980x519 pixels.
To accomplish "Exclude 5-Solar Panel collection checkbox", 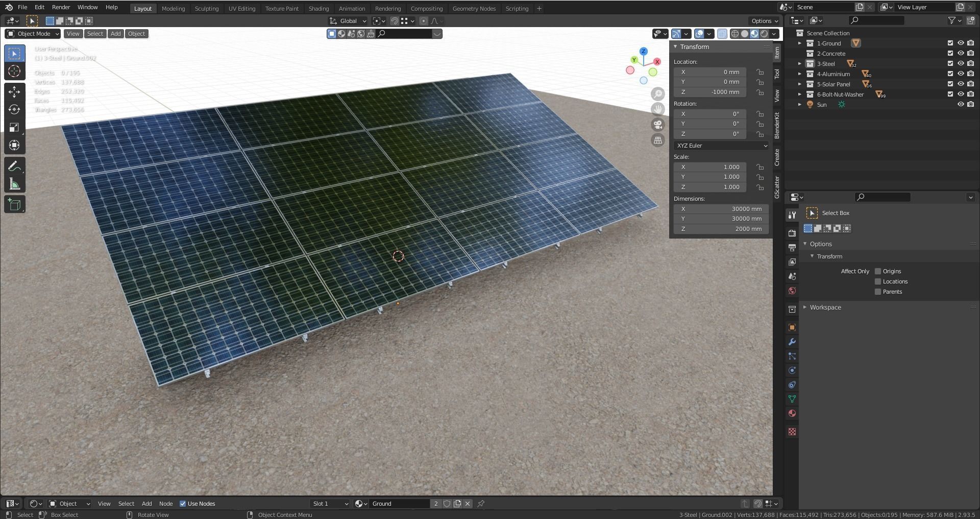I will 950,84.
